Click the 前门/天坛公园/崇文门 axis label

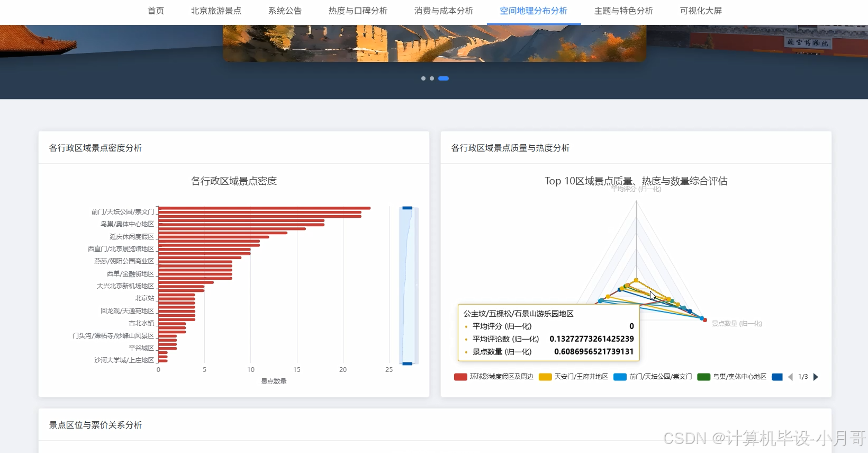[123, 211]
